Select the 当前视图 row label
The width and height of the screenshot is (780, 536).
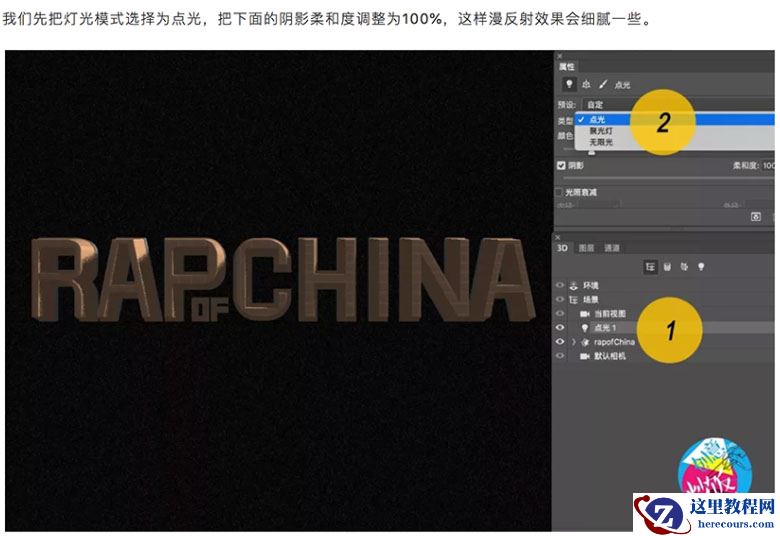coord(610,314)
